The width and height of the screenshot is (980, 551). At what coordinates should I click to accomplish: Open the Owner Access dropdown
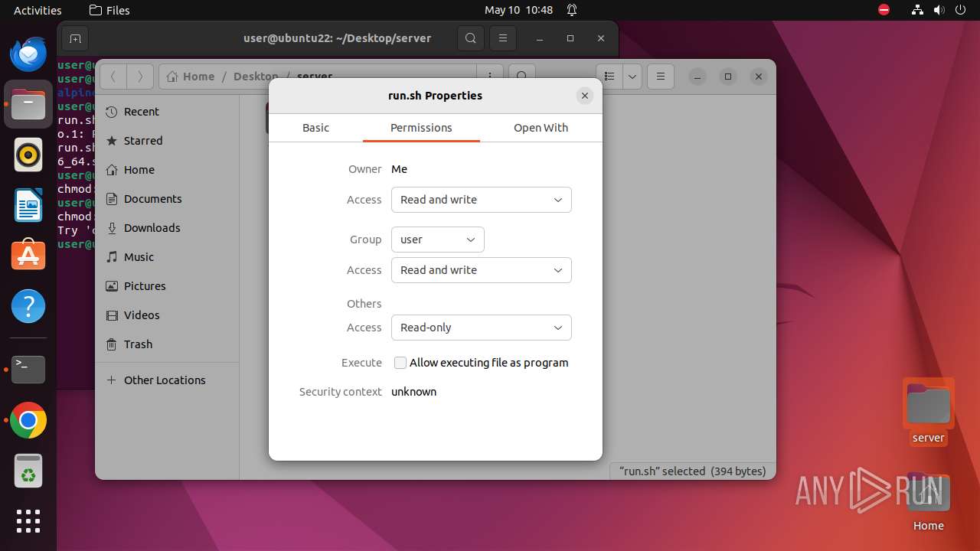coord(481,200)
